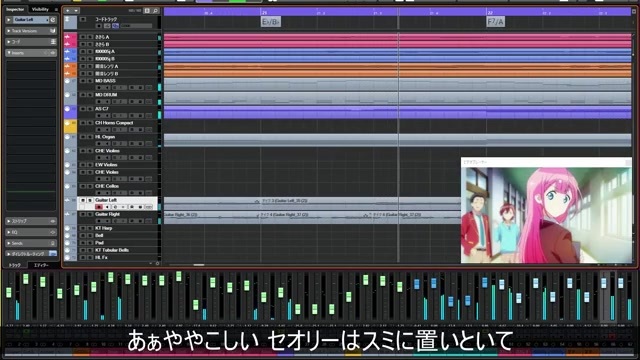Click the Guitar Right audio track waveform icon
This screenshot has height=360, width=640.
coord(67,214)
